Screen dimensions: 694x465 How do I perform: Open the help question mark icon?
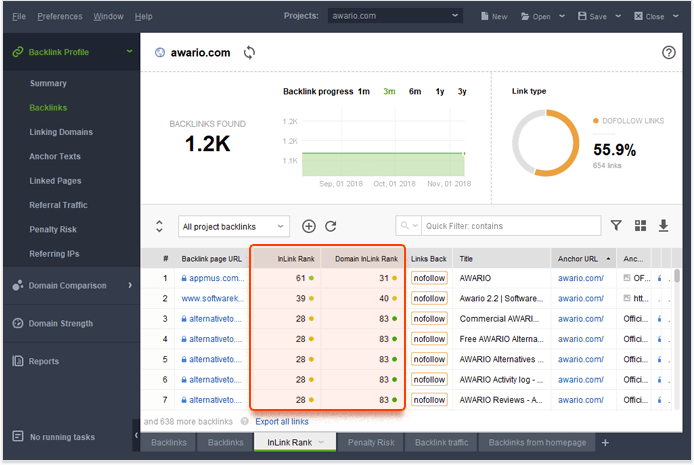(x=668, y=53)
